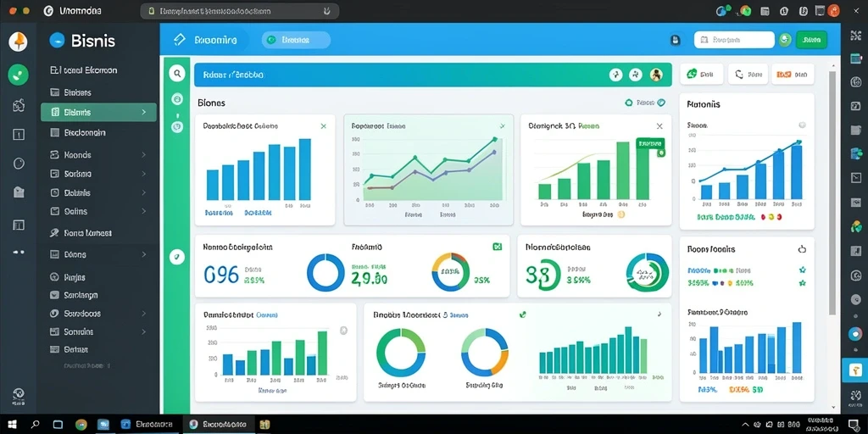Close the blue bar chart card
The width and height of the screenshot is (868, 434).
(323, 126)
